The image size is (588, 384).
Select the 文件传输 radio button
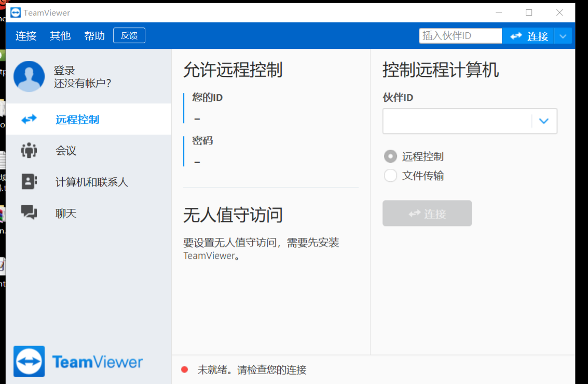pos(390,175)
